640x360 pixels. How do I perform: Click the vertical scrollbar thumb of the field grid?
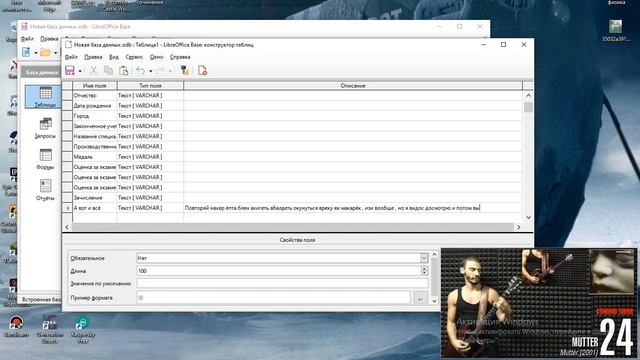[528, 107]
